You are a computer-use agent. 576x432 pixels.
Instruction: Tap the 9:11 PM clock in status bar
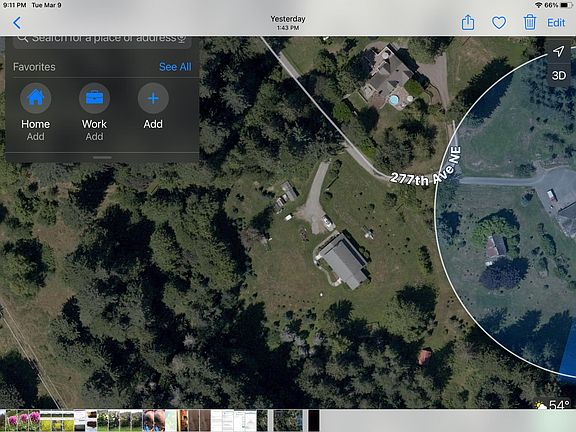[x=14, y=5]
